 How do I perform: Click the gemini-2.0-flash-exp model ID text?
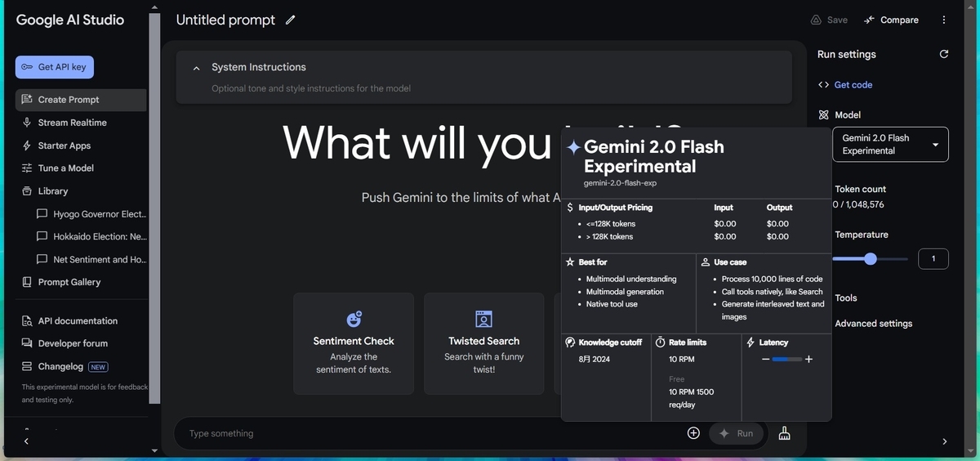tap(620, 183)
